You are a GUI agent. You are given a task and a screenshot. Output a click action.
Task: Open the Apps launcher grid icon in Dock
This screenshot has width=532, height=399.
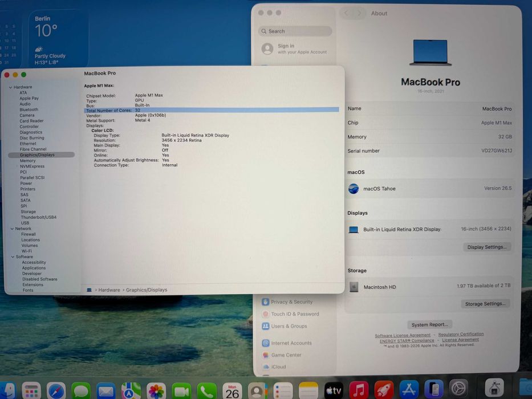31,391
